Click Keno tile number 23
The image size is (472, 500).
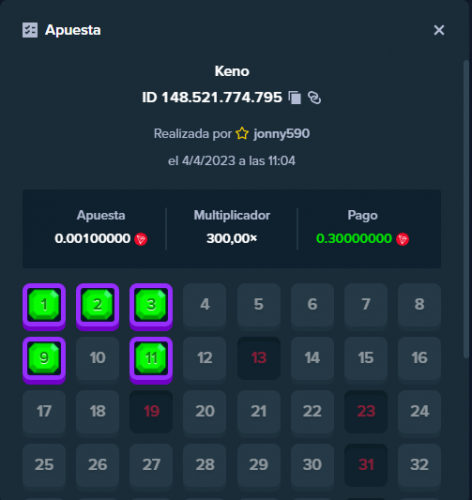[x=366, y=412]
